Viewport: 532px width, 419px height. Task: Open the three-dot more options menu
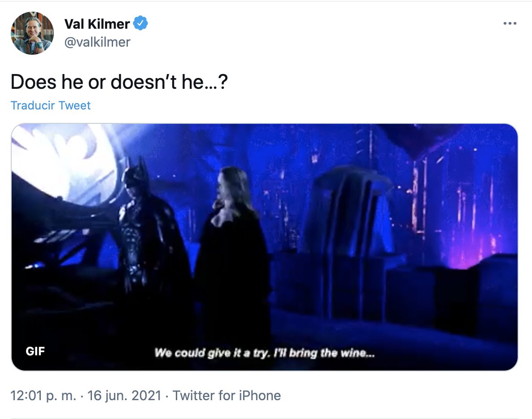pyautogui.click(x=510, y=23)
